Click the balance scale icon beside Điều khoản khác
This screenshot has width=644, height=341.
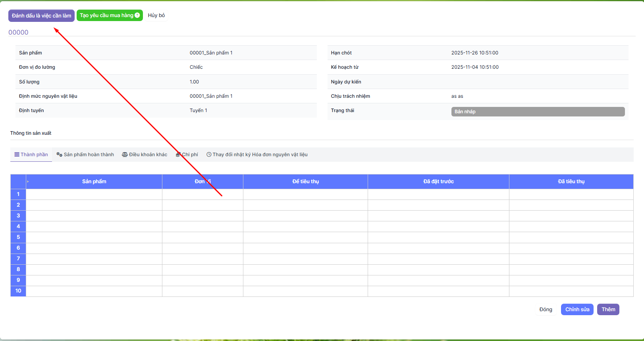tap(125, 155)
